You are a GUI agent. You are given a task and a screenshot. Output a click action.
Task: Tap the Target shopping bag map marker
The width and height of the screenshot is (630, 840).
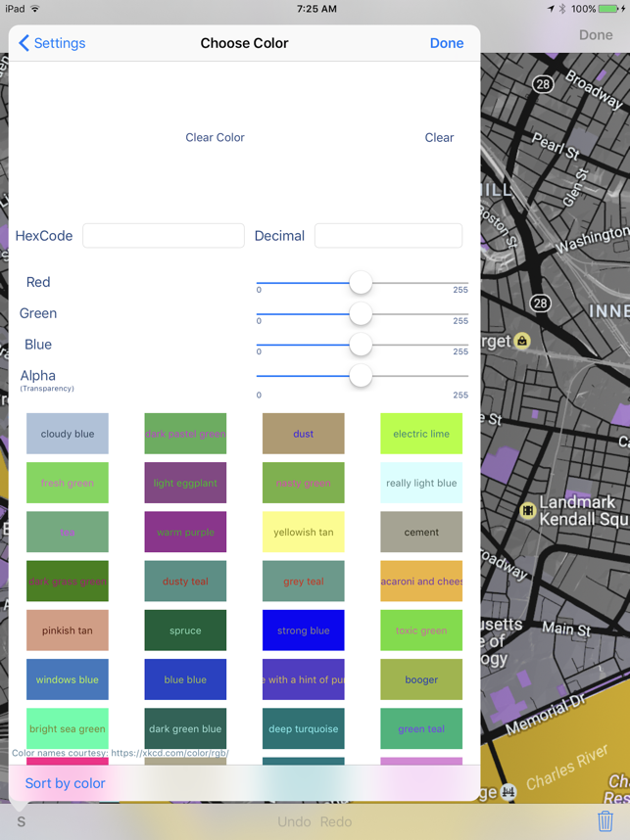point(521,340)
